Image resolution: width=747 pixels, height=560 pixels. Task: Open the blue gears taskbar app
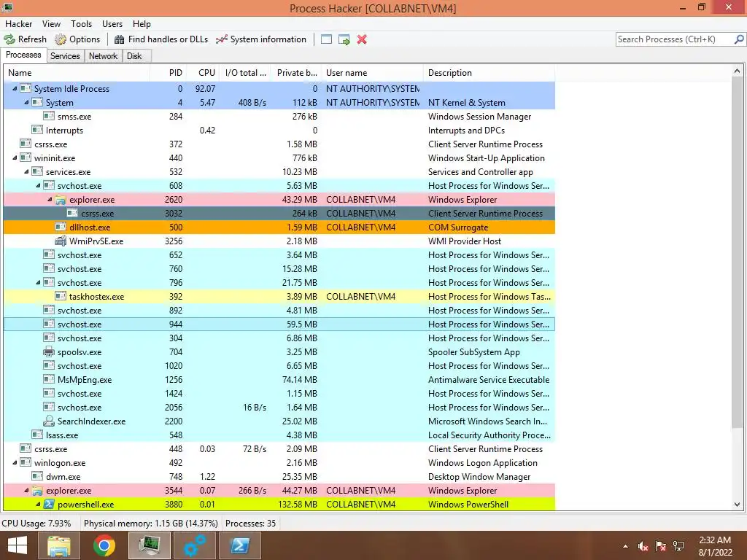point(195,545)
